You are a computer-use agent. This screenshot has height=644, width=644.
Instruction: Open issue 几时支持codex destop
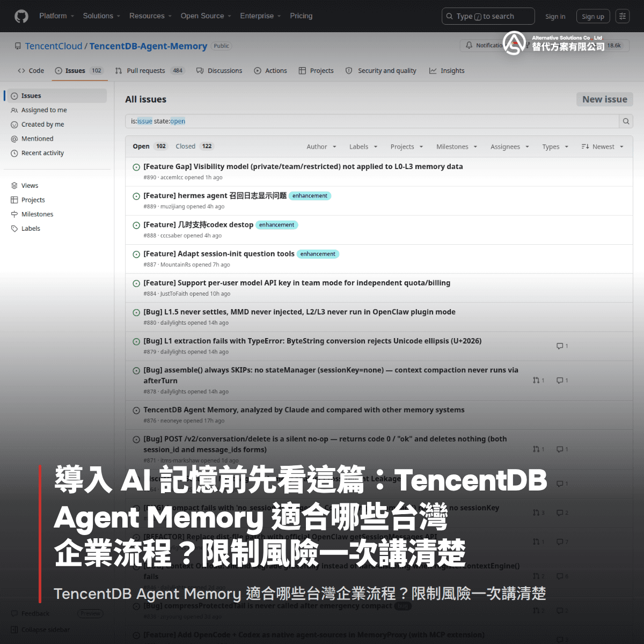click(198, 225)
